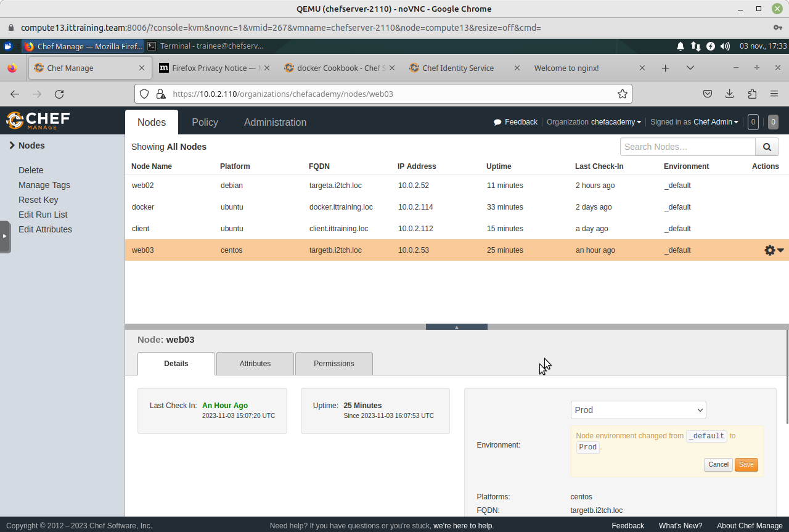This screenshot has width=789, height=532.
Task: Click the Chef Manage logo
Action: [x=38, y=120]
